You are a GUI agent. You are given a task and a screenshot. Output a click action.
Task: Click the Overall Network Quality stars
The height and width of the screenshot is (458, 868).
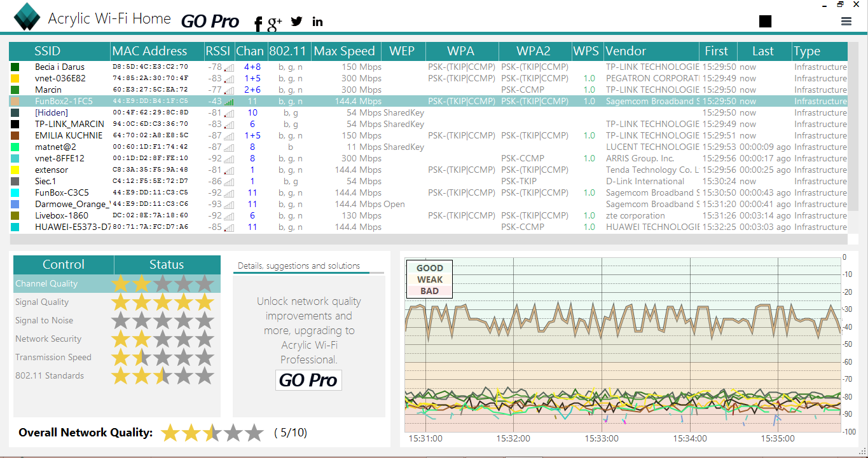(x=212, y=433)
